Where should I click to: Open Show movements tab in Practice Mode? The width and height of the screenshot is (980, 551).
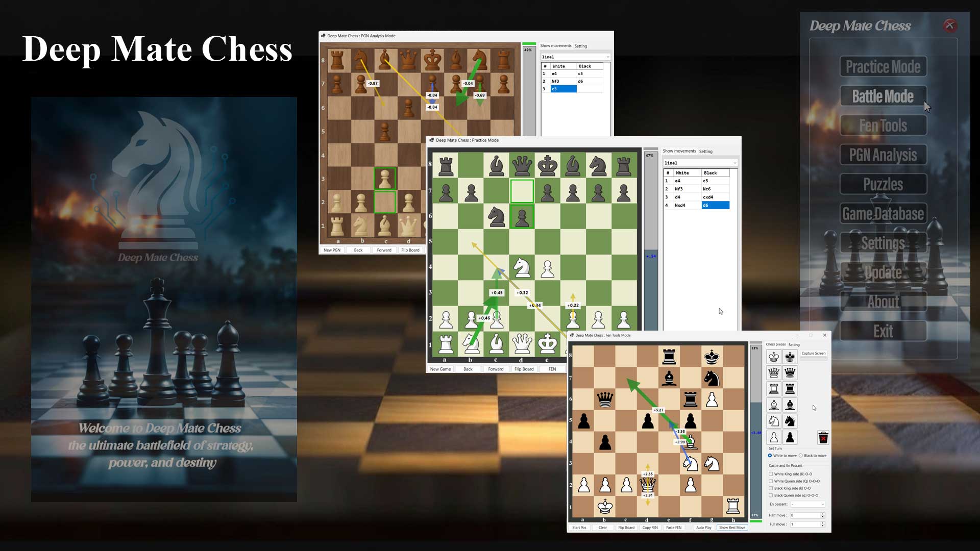(679, 151)
